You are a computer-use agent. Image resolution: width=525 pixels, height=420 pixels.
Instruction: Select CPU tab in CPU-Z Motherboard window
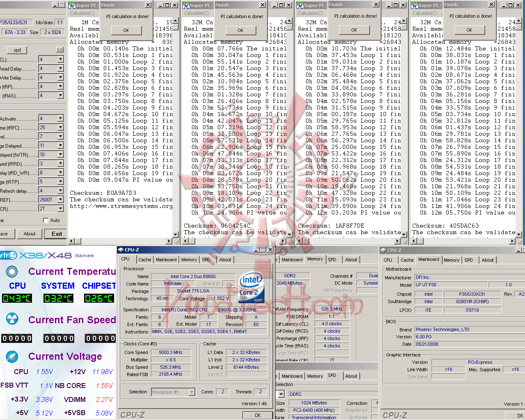point(388,260)
